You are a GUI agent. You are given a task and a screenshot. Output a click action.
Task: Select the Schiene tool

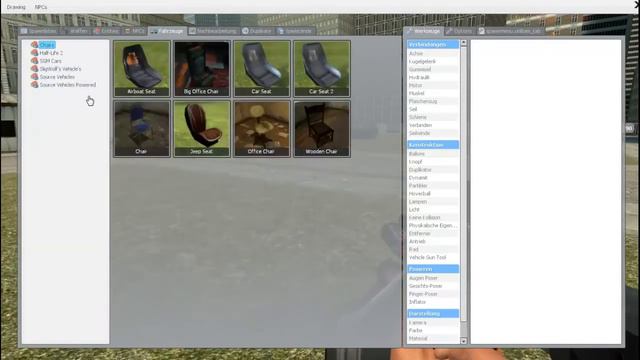pos(433,117)
